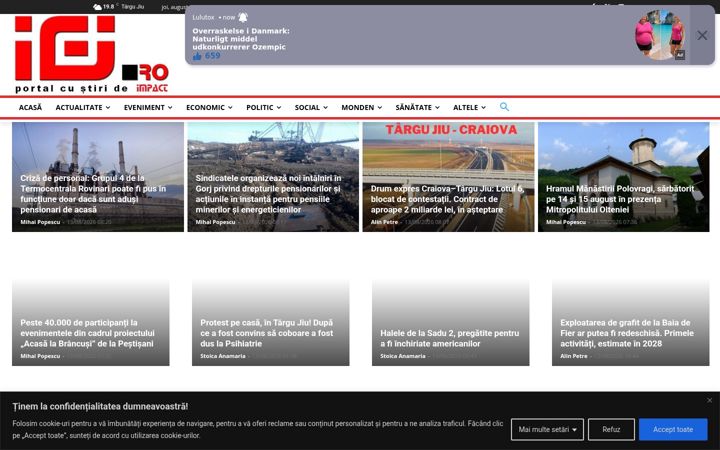Click the thumbs-up 659 likes icon
Screen dimensions: 720x450
tap(197, 56)
